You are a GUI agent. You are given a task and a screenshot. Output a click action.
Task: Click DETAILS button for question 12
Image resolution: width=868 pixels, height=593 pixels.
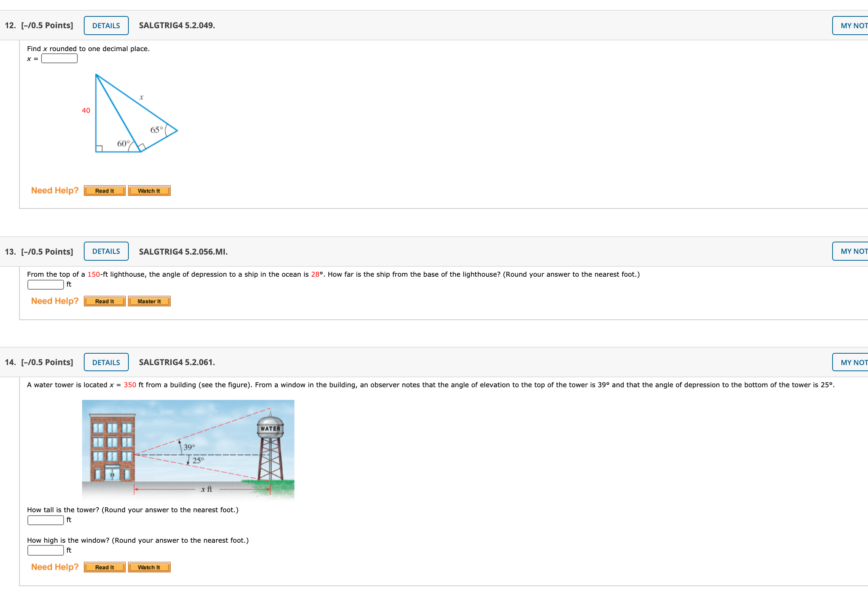point(106,26)
